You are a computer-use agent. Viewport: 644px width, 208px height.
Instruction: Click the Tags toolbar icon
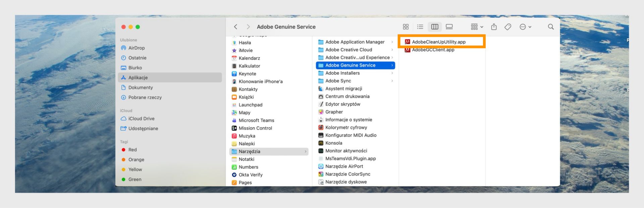(508, 27)
